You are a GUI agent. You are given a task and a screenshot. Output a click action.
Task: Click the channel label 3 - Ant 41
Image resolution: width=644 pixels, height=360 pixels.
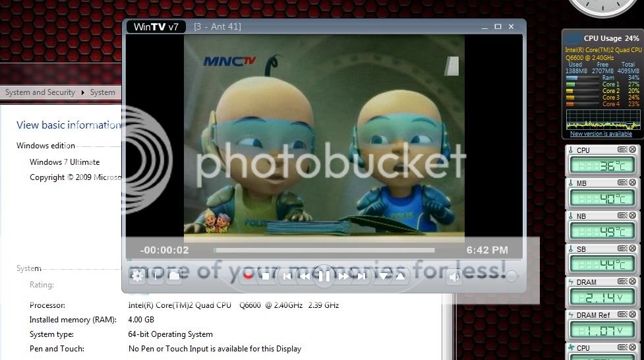[x=218, y=27]
